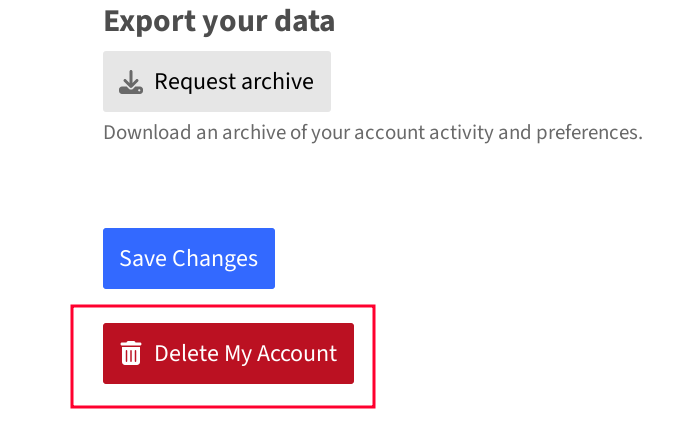Click the tray-with-arrow download icon

(131, 82)
